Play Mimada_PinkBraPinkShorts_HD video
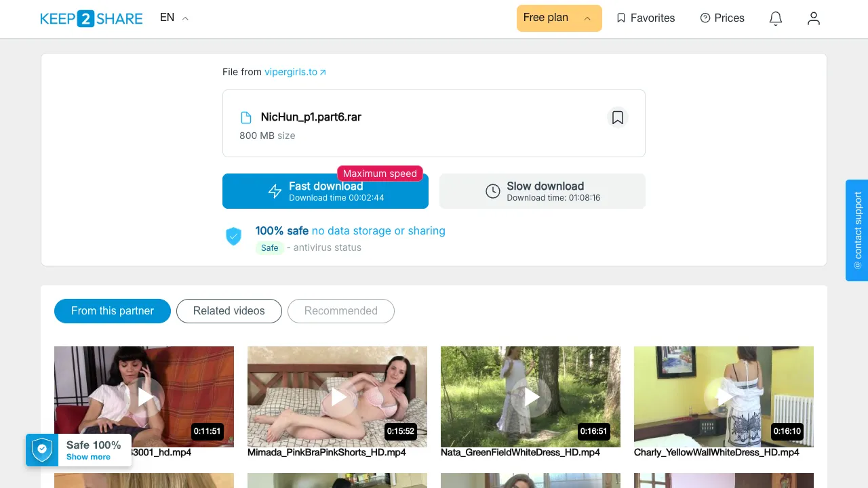 337,396
